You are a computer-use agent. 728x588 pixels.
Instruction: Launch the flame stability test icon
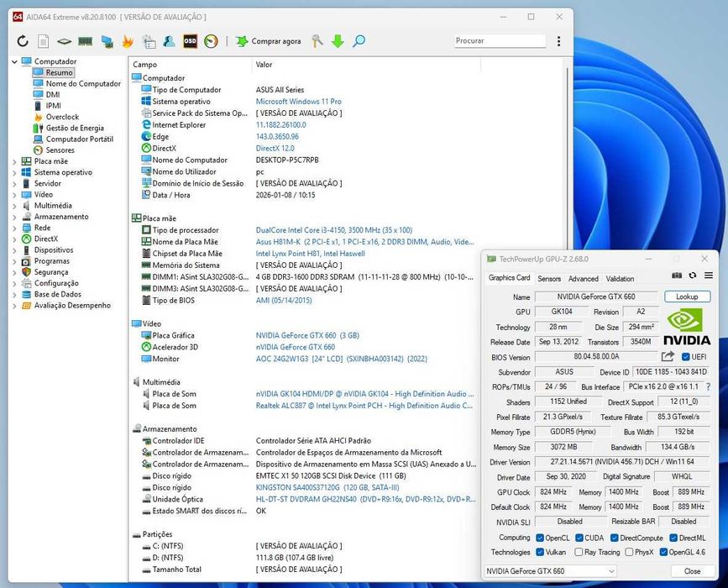click(x=128, y=41)
